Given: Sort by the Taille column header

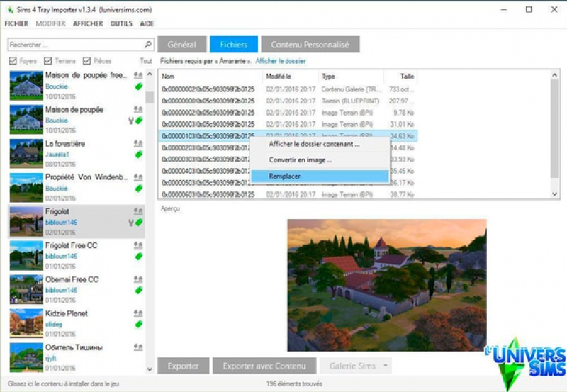Looking at the screenshot, I should [400, 77].
